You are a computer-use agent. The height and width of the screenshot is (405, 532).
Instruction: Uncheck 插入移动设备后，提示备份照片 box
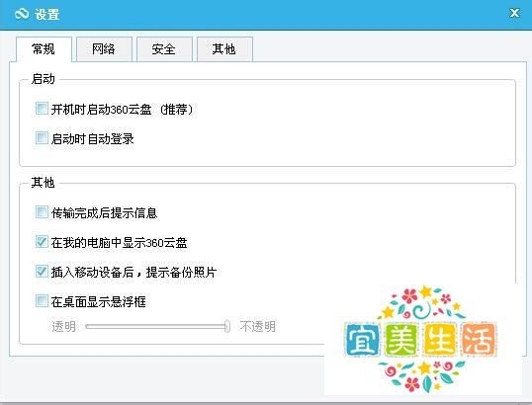42,272
